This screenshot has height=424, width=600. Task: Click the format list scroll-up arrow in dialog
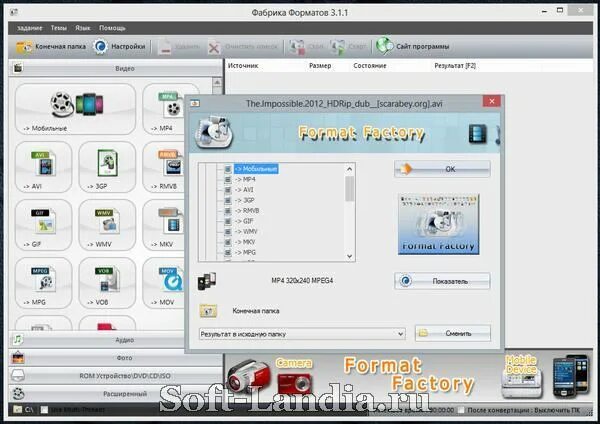(349, 169)
